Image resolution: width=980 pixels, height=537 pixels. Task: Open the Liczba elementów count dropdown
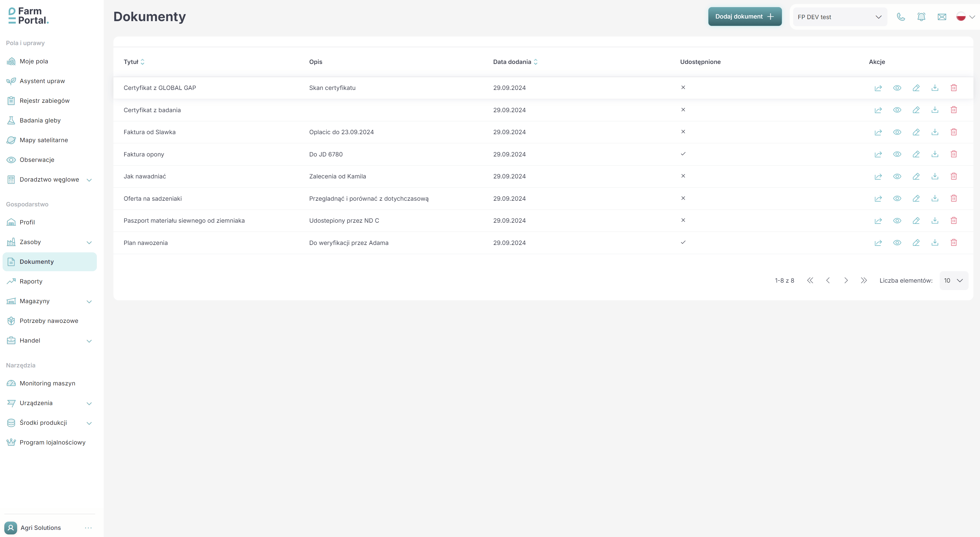click(953, 280)
